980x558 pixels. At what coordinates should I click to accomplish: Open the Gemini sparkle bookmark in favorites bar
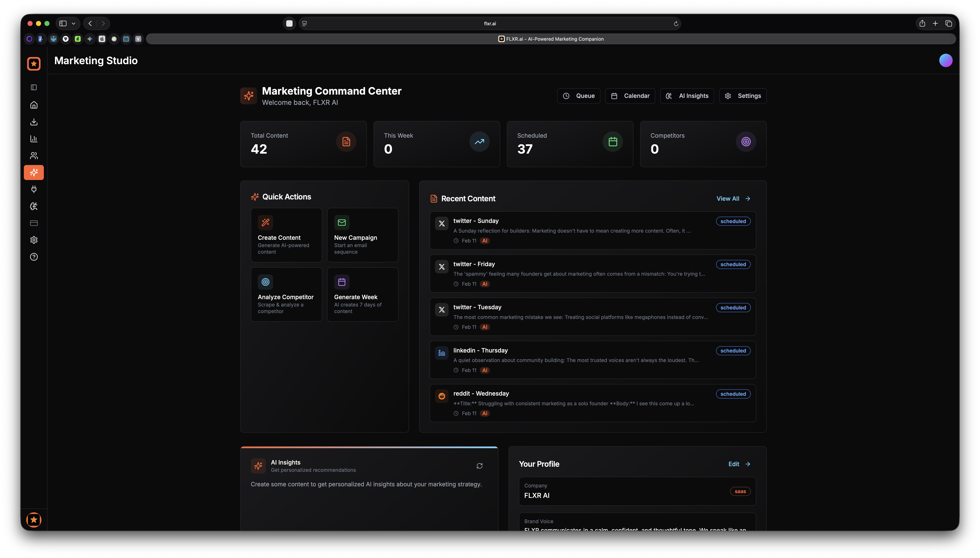pyautogui.click(x=90, y=39)
